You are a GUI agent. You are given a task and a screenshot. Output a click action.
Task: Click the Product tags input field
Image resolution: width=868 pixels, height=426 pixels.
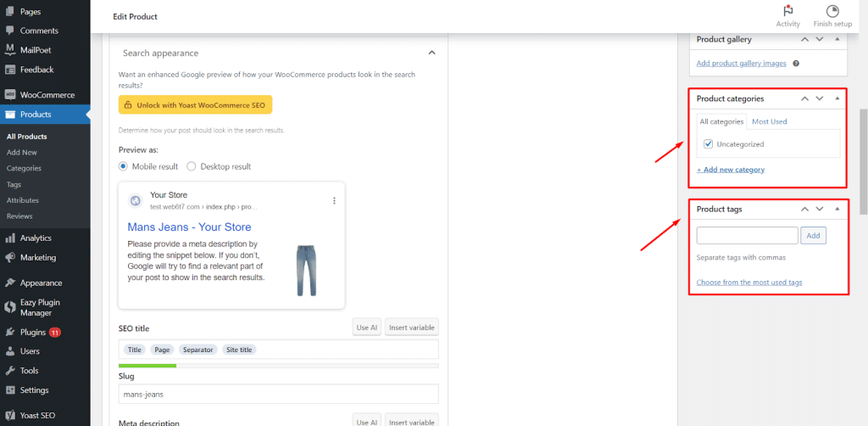748,235
